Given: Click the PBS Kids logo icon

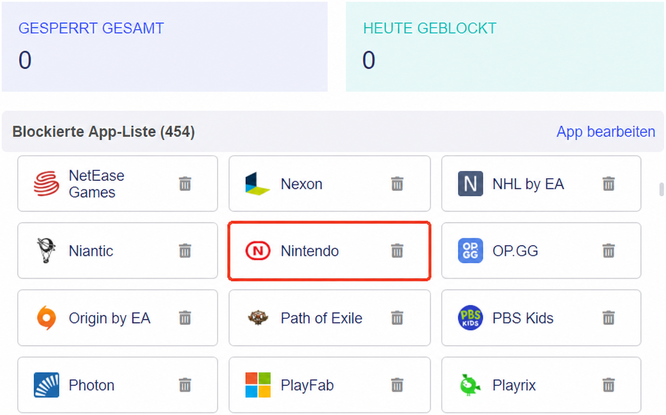Looking at the screenshot, I should point(470,318).
